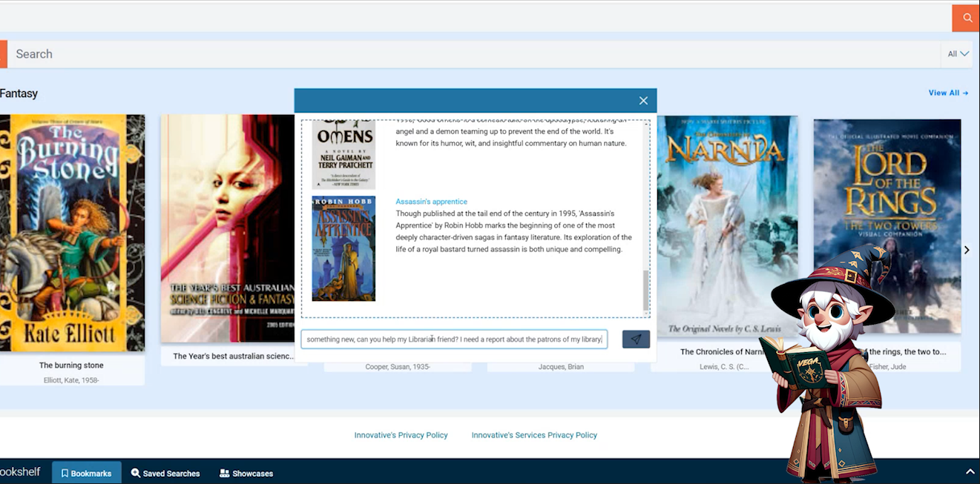This screenshot has height=484, width=980.
Task: Focus the main Search field
Action: click(475, 54)
